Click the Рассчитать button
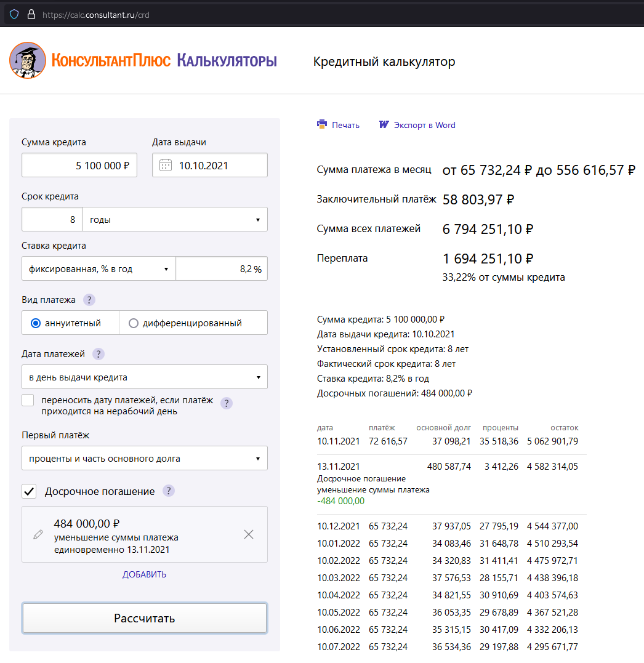Image resolution: width=644 pixels, height=663 pixels. pyautogui.click(x=145, y=618)
